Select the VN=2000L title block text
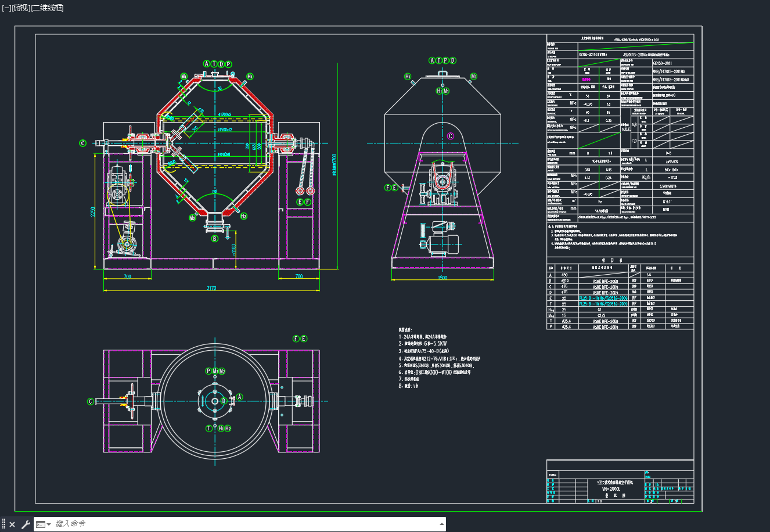The image size is (770, 532). tap(610, 489)
